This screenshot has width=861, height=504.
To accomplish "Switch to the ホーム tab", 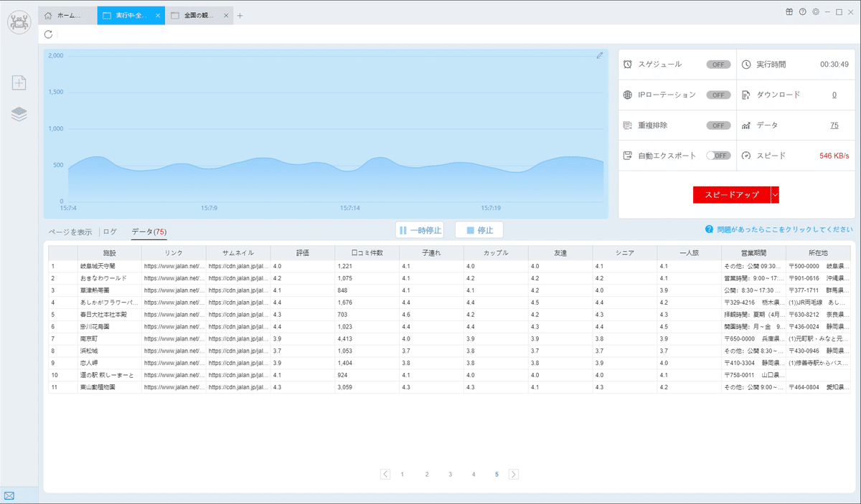I will [67, 15].
